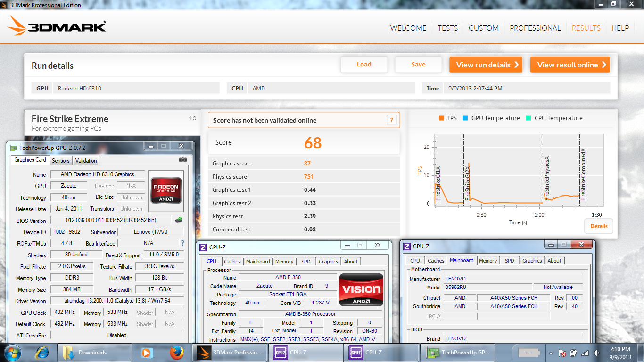Click the GPU-Z Device ID field
Viewport: 644px width, 362px height.
66,232
